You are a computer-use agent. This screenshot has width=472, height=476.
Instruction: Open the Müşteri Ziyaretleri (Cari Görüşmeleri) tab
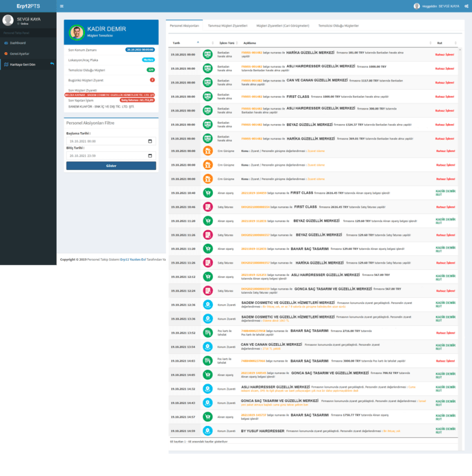pos(283,26)
